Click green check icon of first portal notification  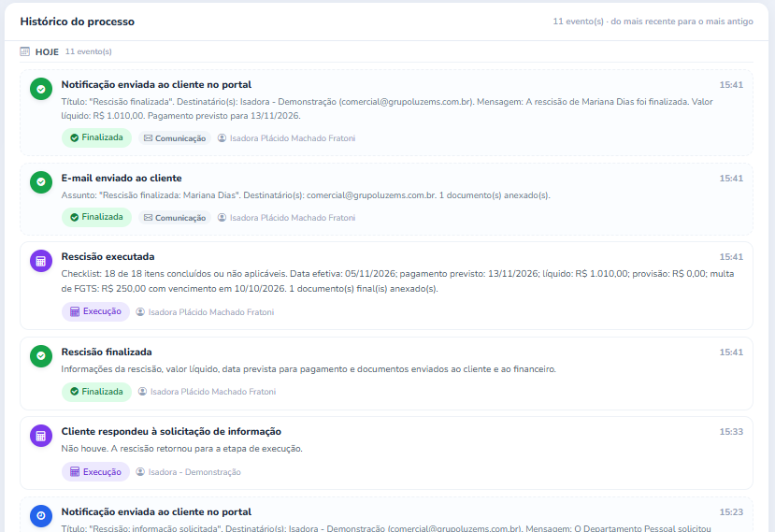click(x=41, y=89)
